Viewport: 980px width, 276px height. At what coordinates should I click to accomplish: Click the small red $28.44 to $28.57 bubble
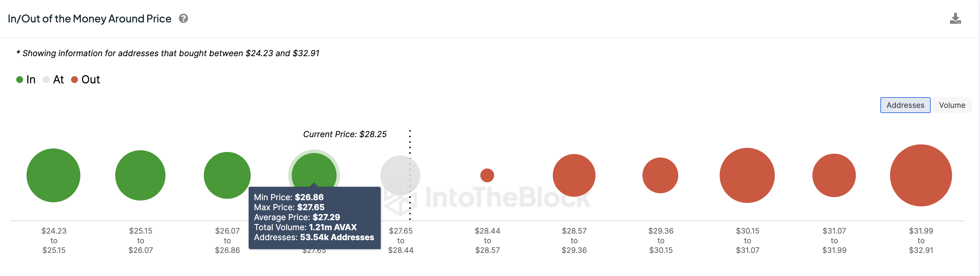click(487, 175)
